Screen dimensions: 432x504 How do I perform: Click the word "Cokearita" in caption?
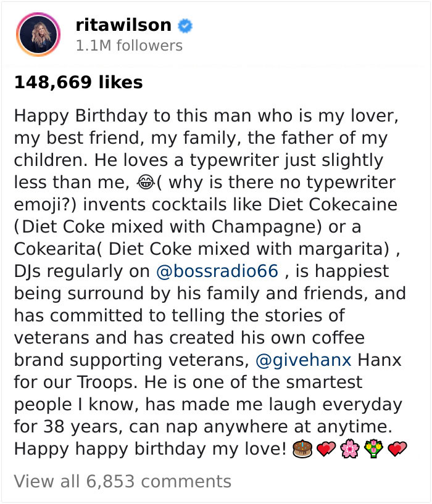point(62,249)
